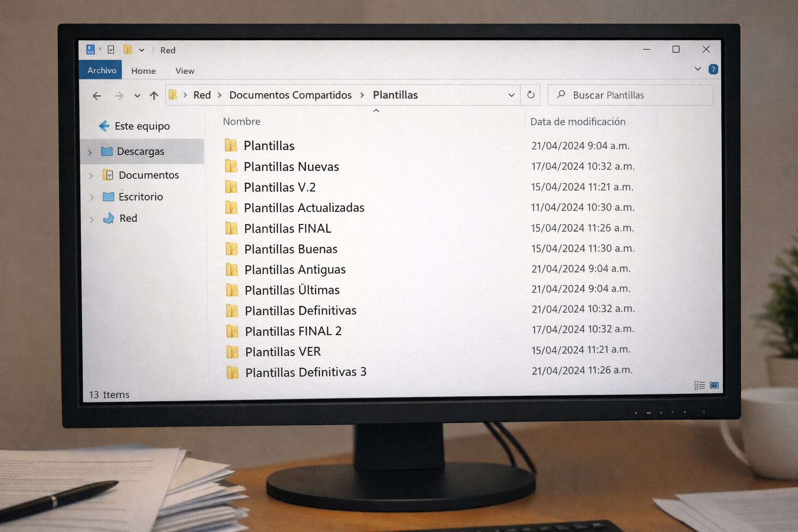Select the Plantillas Definitivas 3 folder icon

tap(233, 372)
